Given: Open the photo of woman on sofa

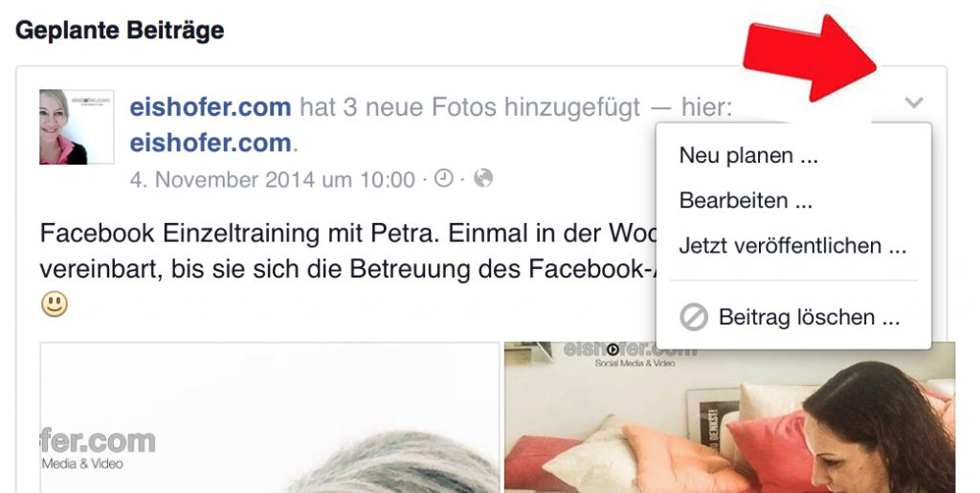Looking at the screenshot, I should pos(729,417).
